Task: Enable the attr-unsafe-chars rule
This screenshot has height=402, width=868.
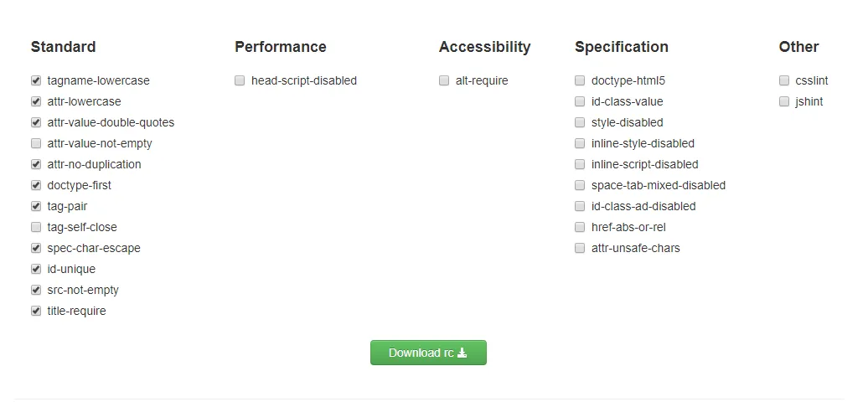Action: point(580,248)
